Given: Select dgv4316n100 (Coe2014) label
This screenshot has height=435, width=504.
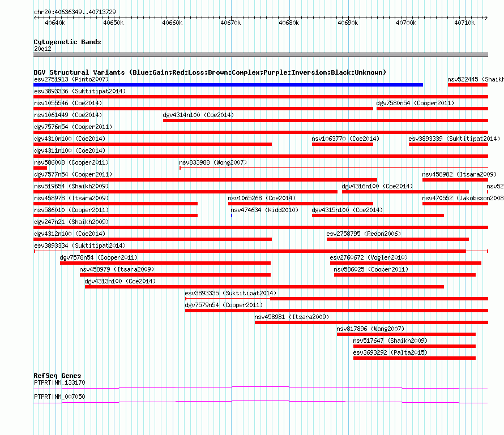Looking at the screenshot, I should pos(377,186).
